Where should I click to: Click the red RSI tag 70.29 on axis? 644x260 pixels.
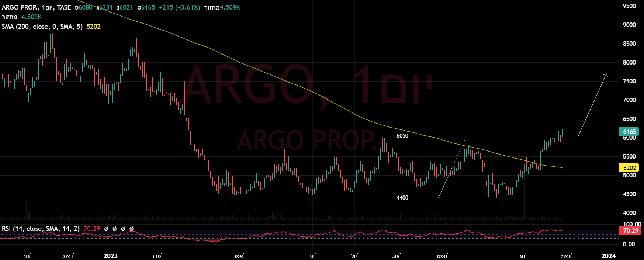630,230
